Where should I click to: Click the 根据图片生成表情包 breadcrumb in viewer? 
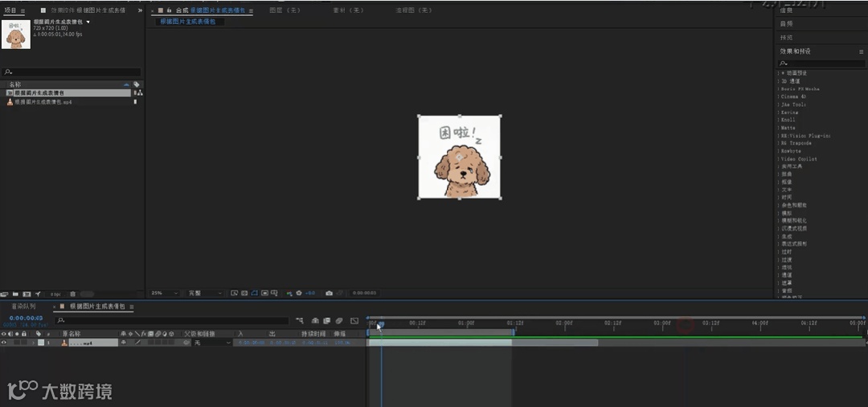[187, 22]
